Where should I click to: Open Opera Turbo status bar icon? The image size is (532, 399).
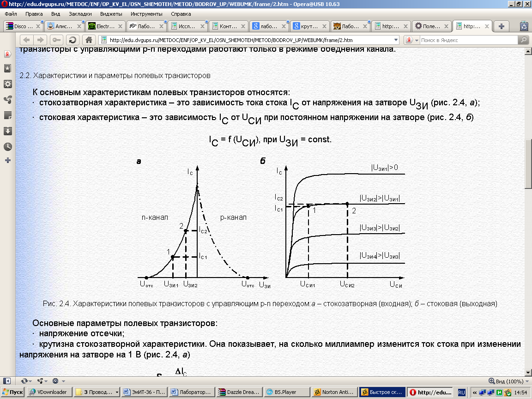(x=55, y=381)
